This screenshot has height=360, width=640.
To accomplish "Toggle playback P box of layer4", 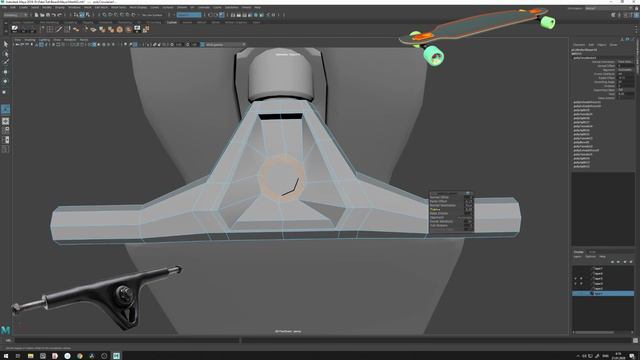I will 581,283.
